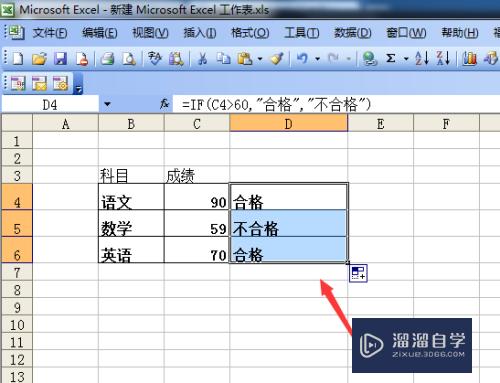Click the cell containing 科目
This screenshot has width=500, height=383.
click(x=131, y=175)
